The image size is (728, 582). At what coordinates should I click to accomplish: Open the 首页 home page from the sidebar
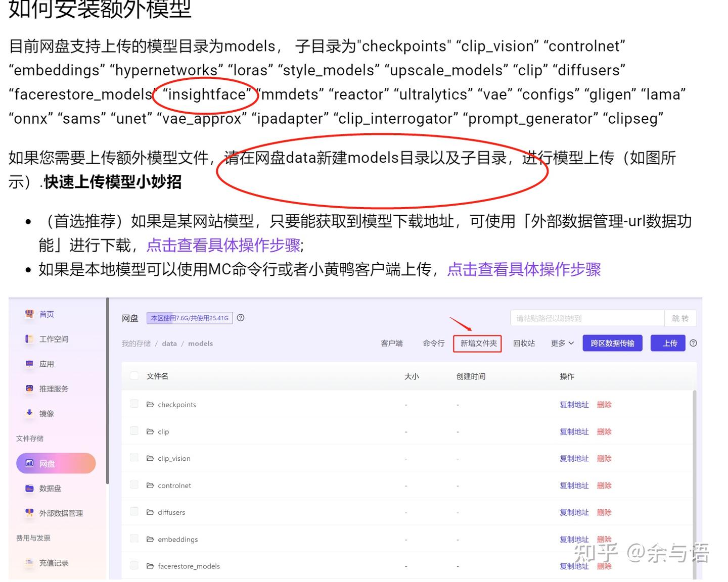pos(46,314)
